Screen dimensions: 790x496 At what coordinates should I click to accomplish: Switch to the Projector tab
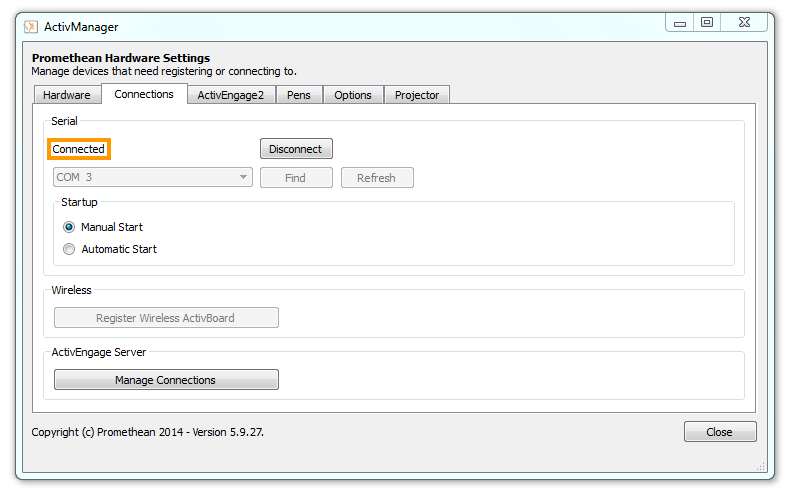[417, 95]
